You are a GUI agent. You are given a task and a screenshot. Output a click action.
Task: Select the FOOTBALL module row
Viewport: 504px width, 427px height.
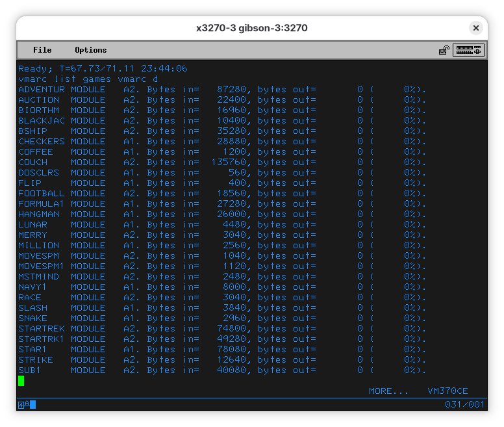click(x=222, y=193)
